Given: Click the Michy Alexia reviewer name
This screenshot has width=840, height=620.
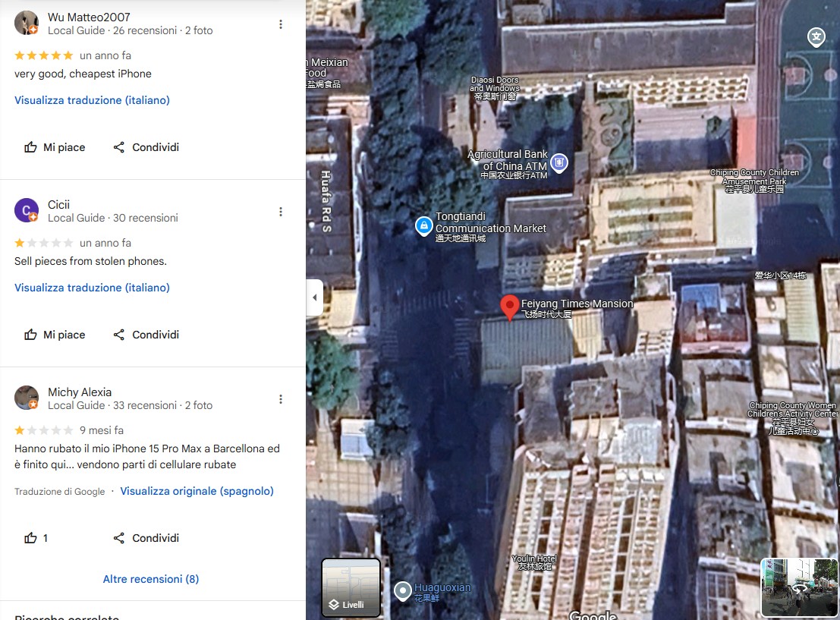Looking at the screenshot, I should (80, 392).
